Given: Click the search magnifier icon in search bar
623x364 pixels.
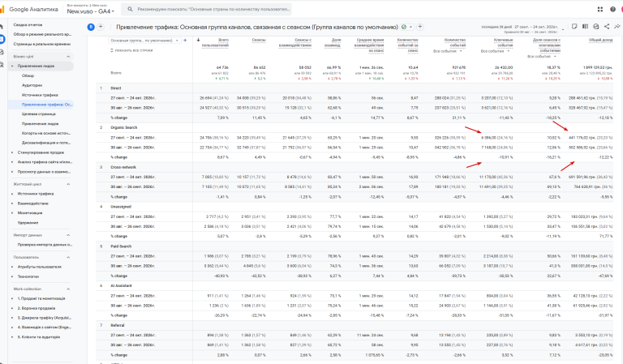Looking at the screenshot, I should tap(130, 9).
